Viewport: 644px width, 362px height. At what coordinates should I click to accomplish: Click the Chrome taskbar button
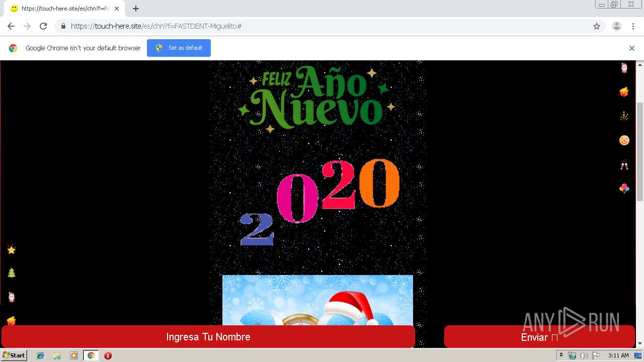(91, 355)
